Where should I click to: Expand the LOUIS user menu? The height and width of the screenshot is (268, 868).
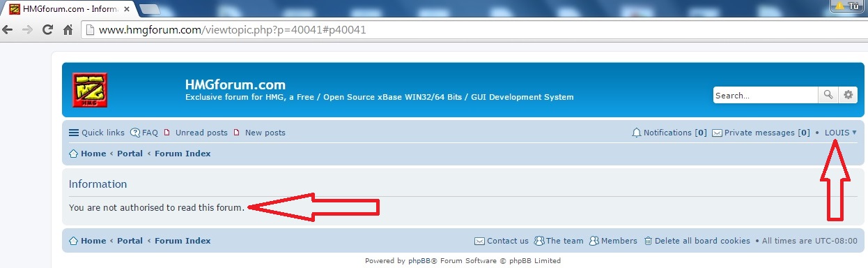(x=841, y=133)
